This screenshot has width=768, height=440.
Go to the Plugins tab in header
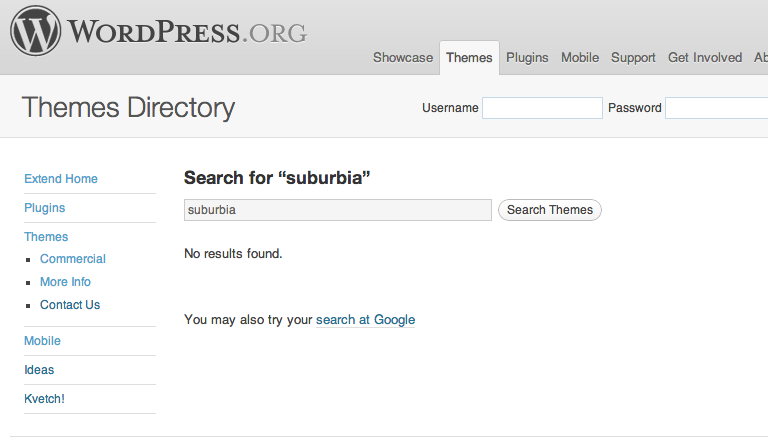point(527,58)
